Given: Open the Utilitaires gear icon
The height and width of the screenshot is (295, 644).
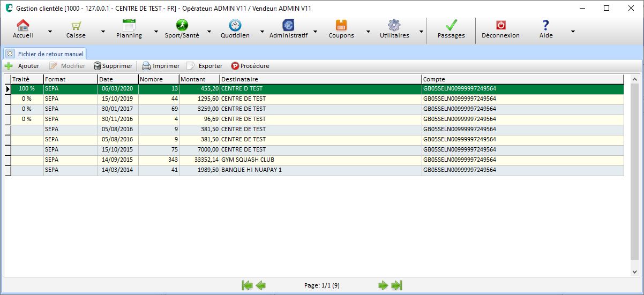Looking at the screenshot, I should tap(394, 26).
